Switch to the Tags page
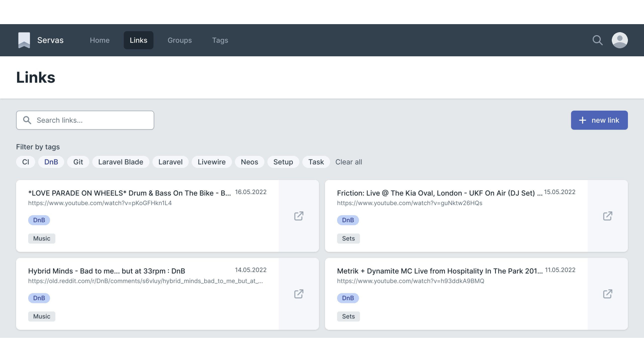This screenshot has width=644, height=362. (x=220, y=40)
